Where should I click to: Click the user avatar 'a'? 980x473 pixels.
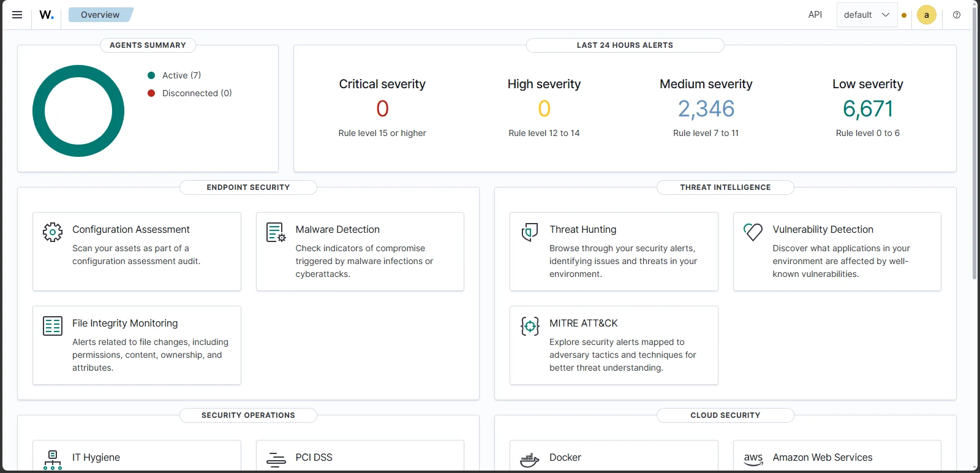coord(927,15)
